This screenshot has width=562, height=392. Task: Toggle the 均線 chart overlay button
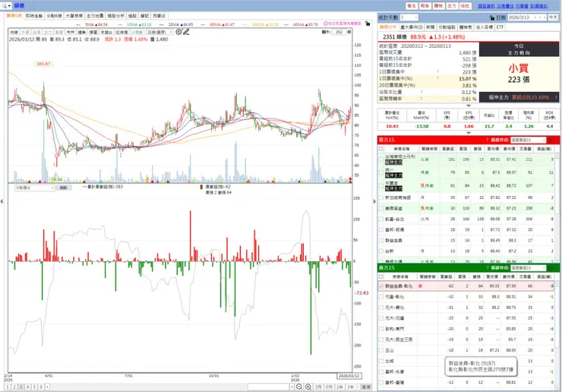(14, 32)
